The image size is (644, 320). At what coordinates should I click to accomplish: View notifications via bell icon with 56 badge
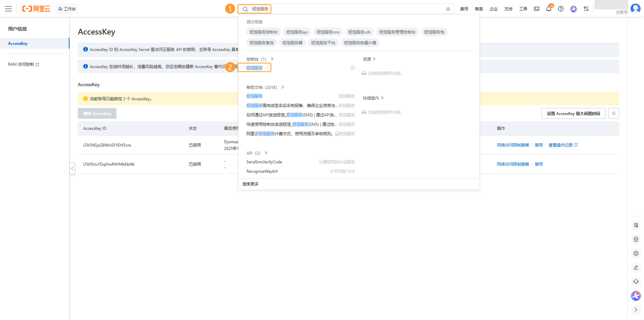[549, 9]
